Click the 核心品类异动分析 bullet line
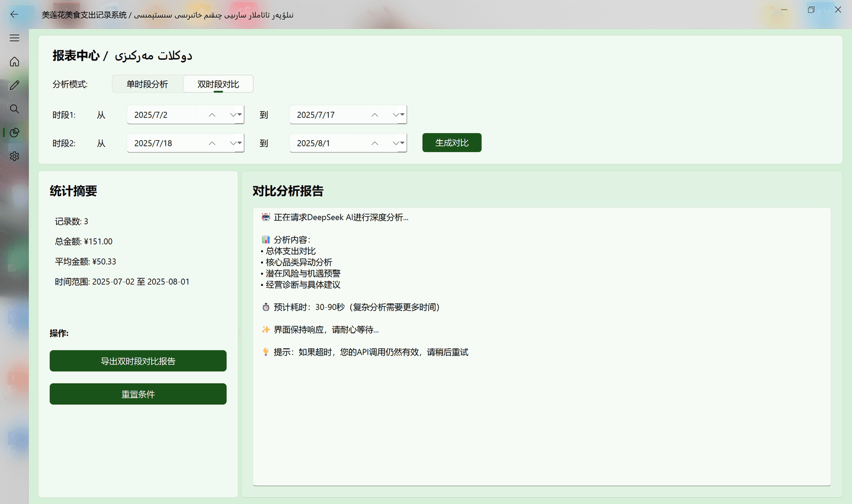Image resolution: width=852 pixels, height=504 pixels. tap(296, 262)
